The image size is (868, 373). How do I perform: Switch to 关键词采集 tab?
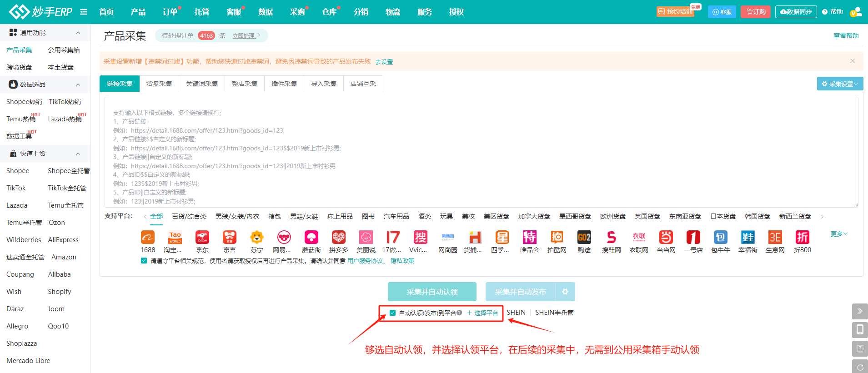click(x=202, y=84)
